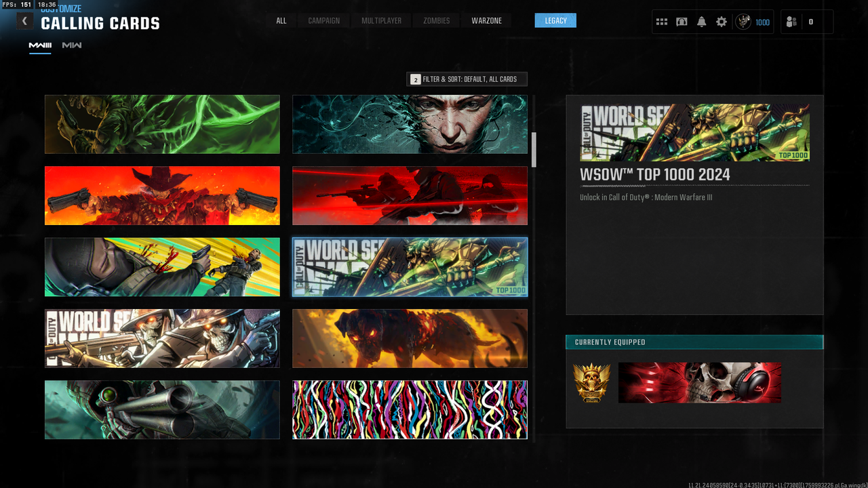This screenshot has height=488, width=868.
Task: Select the colorful squiggly pattern calling card
Action: tap(410, 409)
